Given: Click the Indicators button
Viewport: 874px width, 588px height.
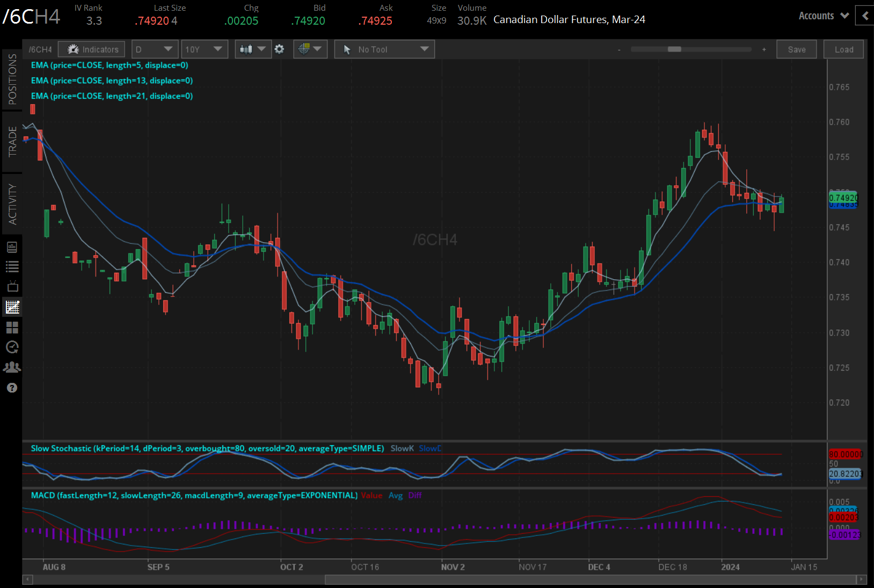Looking at the screenshot, I should (x=92, y=49).
